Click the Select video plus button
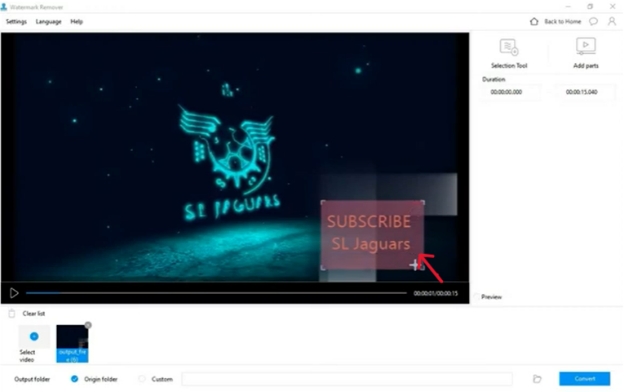The width and height of the screenshot is (624, 392). coord(34,337)
